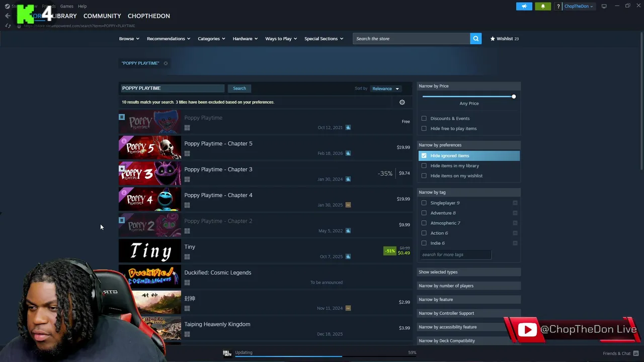Click wishlist star badge on Chapter 3 thumbnail

tap(122, 169)
